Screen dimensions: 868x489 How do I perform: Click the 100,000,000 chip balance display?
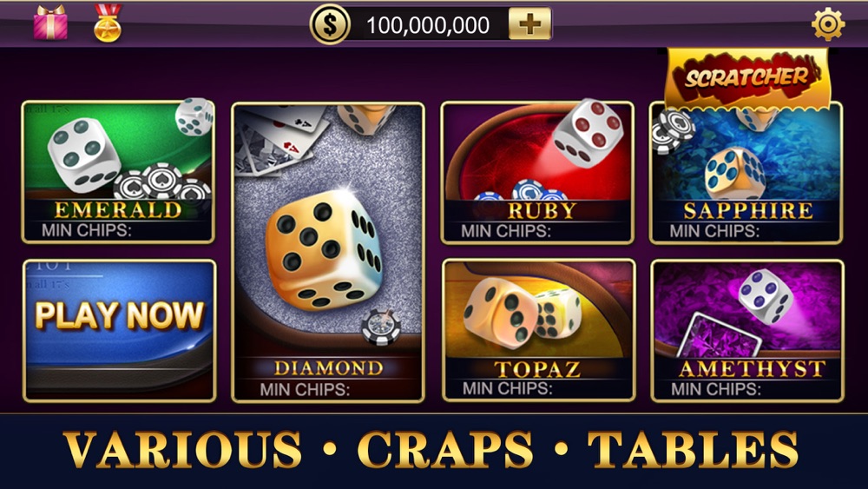(428, 25)
